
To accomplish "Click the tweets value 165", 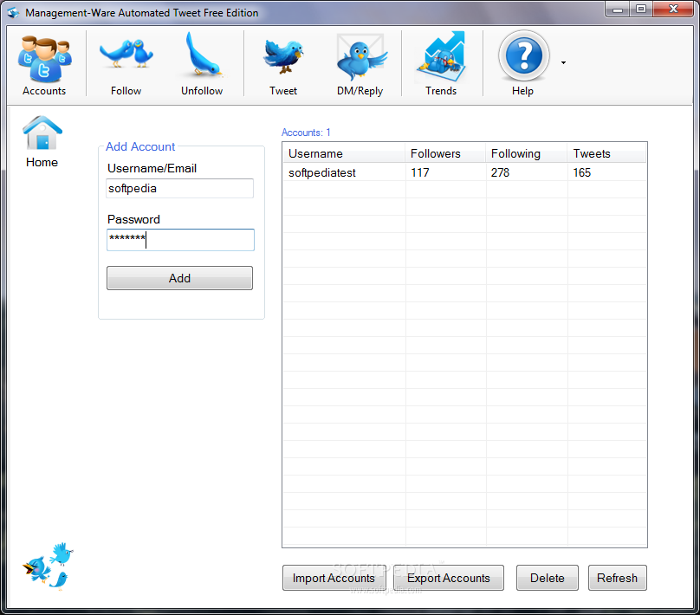I will [581, 172].
